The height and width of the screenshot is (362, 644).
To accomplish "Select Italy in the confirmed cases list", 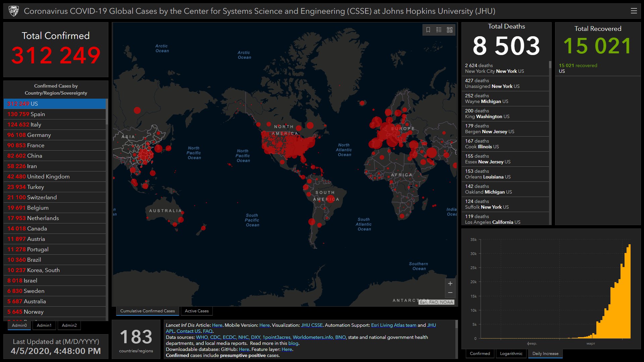I will click(55, 124).
